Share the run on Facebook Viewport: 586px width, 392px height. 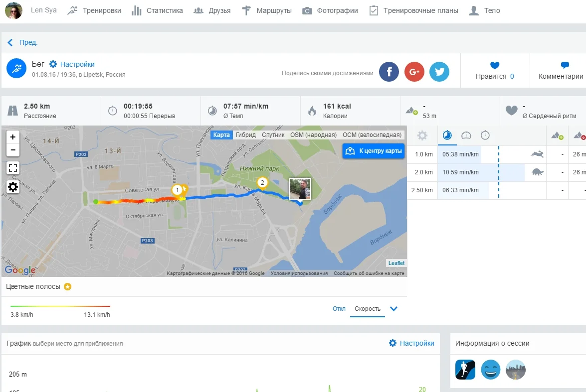click(x=389, y=71)
